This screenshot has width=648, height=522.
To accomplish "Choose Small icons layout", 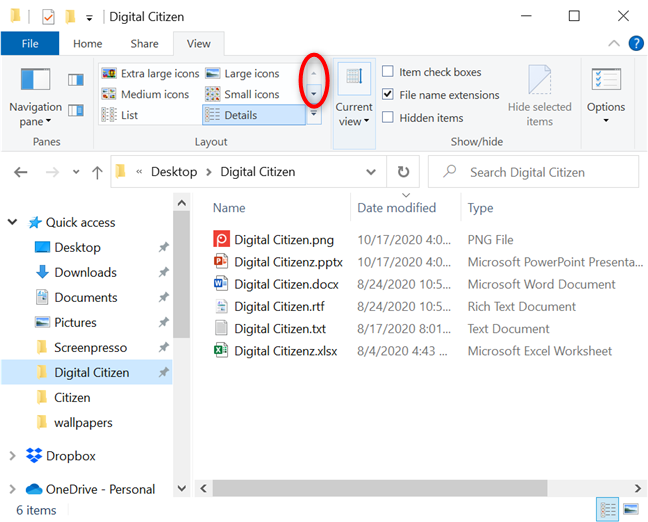I will tap(243, 94).
